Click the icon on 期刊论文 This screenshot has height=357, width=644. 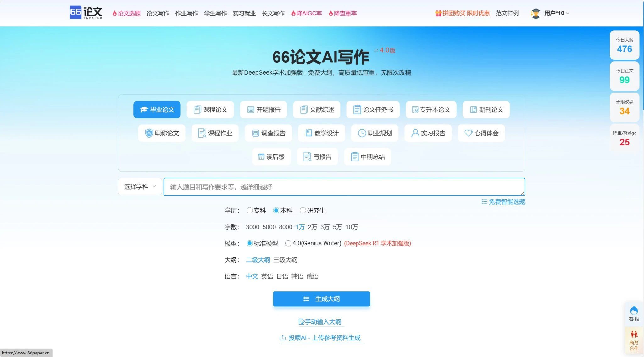(473, 110)
